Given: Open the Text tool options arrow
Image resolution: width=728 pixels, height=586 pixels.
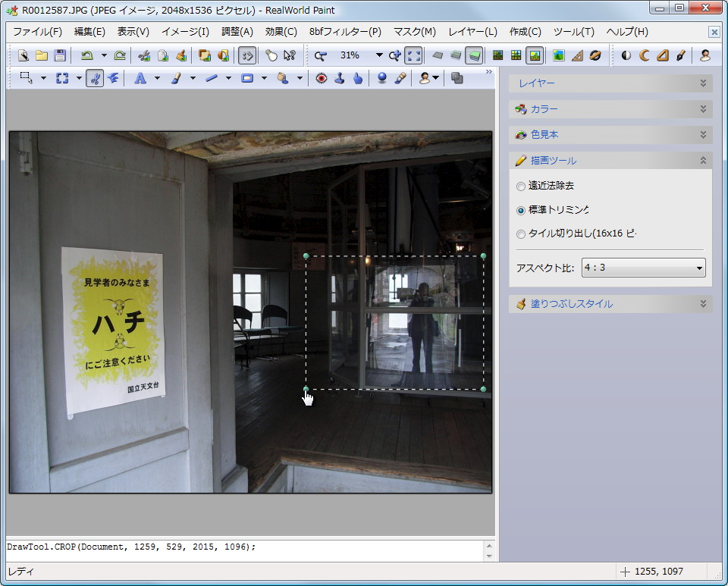Looking at the screenshot, I should (158, 78).
